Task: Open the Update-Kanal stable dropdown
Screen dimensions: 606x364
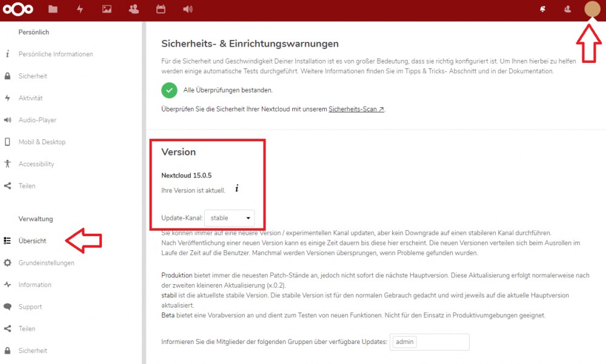Action: pyautogui.click(x=230, y=218)
